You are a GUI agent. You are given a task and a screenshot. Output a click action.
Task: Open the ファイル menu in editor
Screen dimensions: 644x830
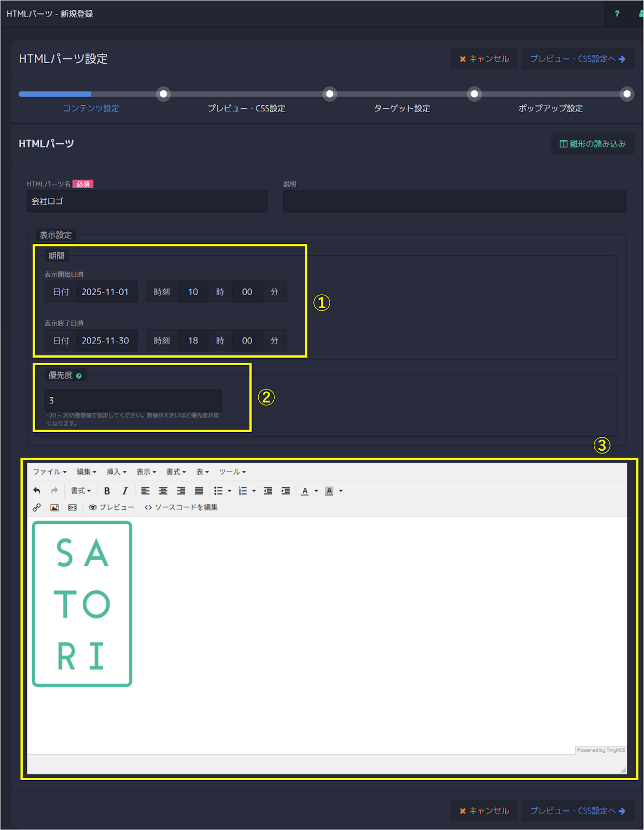pyautogui.click(x=50, y=472)
